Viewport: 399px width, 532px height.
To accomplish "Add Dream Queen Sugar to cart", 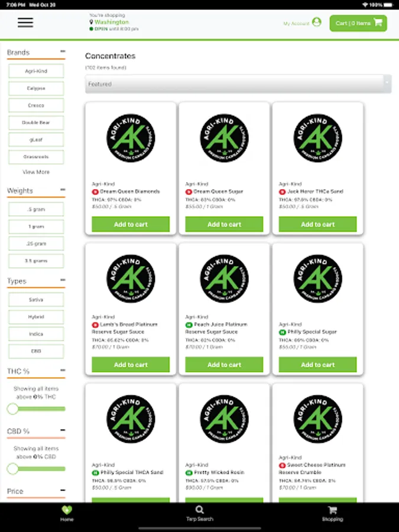I will coord(224,224).
